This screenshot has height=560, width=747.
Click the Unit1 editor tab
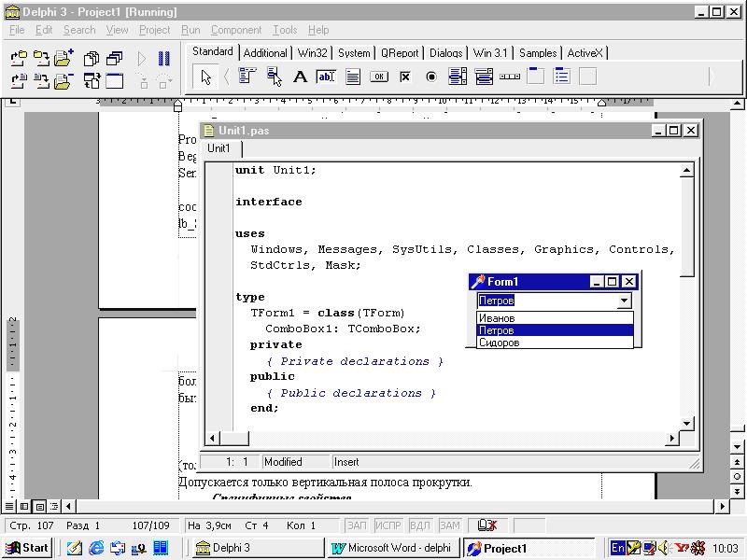pos(218,148)
